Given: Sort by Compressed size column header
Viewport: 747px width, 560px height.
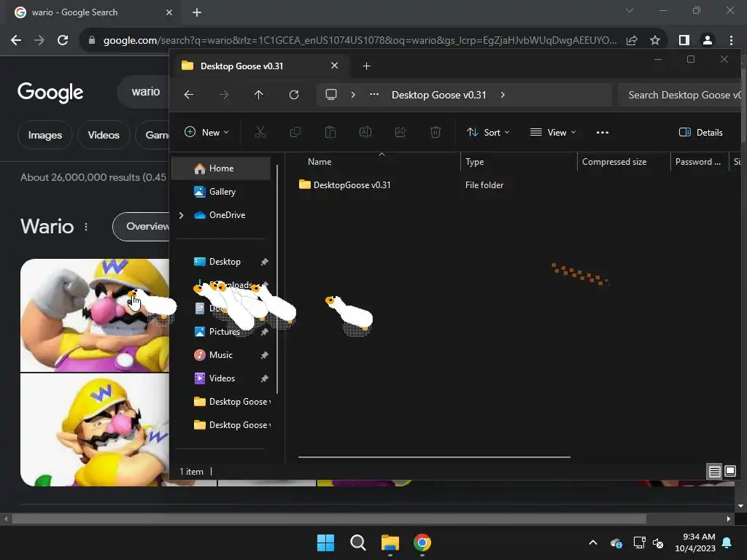Looking at the screenshot, I should pos(624,162).
